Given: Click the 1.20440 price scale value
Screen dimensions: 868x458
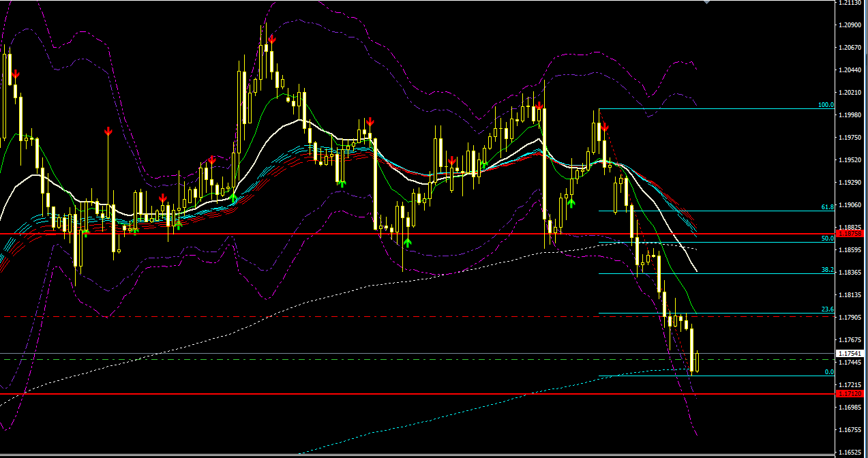Looking at the screenshot, I should tap(850, 70).
